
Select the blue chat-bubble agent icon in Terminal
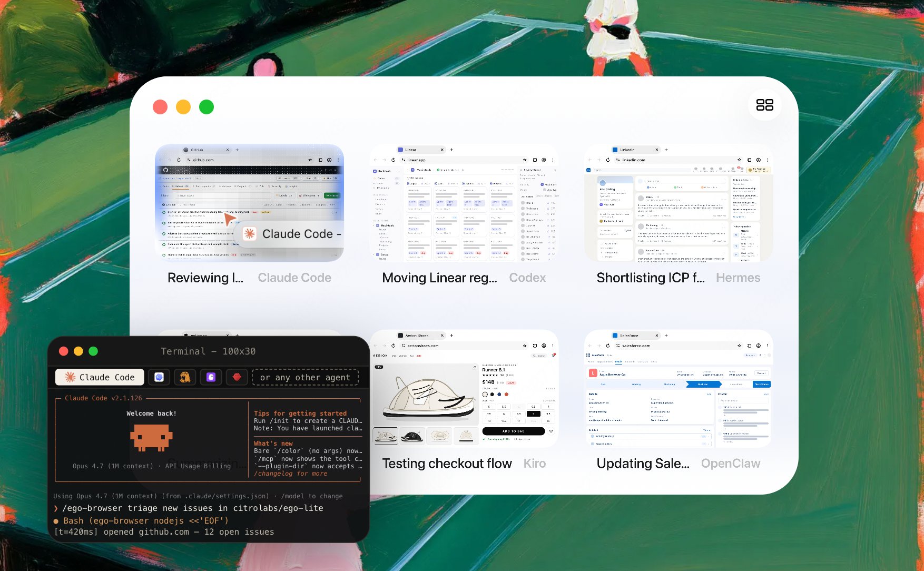(159, 377)
